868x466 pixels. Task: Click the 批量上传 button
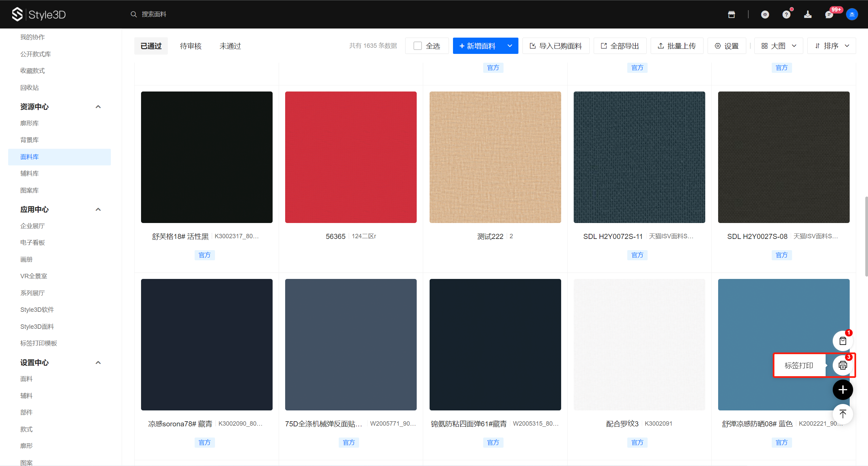tap(677, 46)
